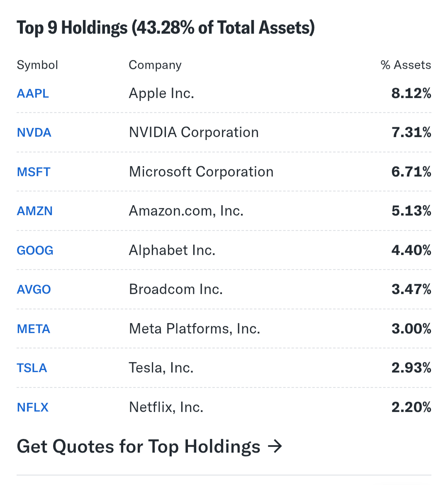448x485 pixels.
Task: Open the MSFT stock quote link
Action: [34, 172]
